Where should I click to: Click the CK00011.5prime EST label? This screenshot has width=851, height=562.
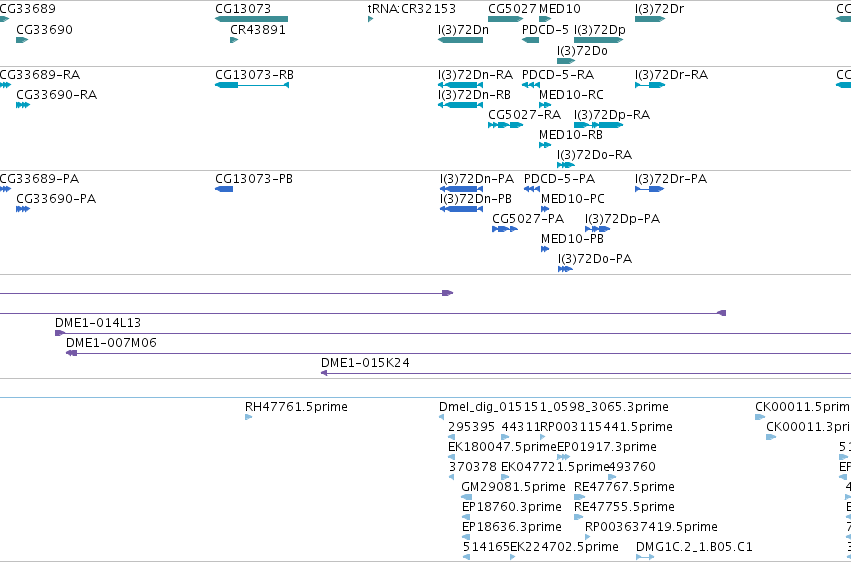coord(803,407)
